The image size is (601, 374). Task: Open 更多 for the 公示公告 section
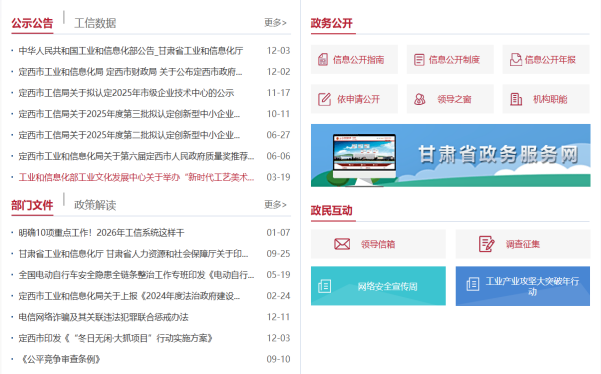(275, 23)
